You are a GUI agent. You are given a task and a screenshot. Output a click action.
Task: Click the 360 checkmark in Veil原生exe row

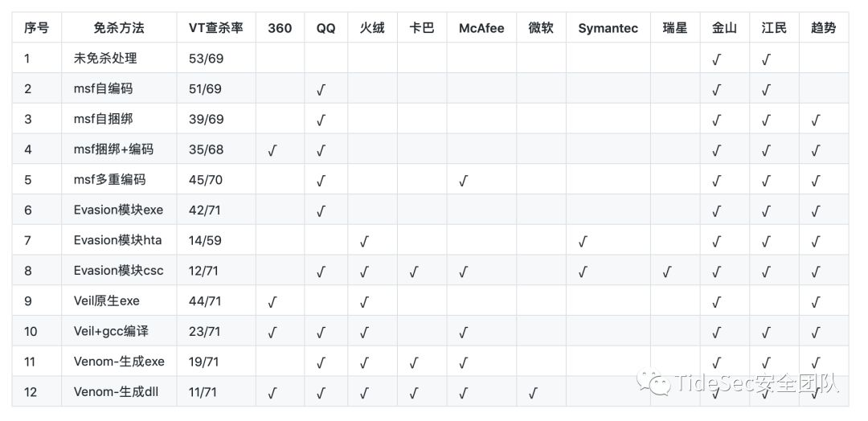click(x=272, y=302)
